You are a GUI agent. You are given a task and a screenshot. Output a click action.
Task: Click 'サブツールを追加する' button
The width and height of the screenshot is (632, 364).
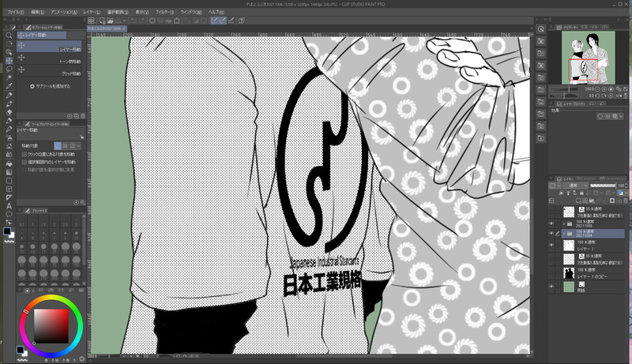(x=50, y=86)
